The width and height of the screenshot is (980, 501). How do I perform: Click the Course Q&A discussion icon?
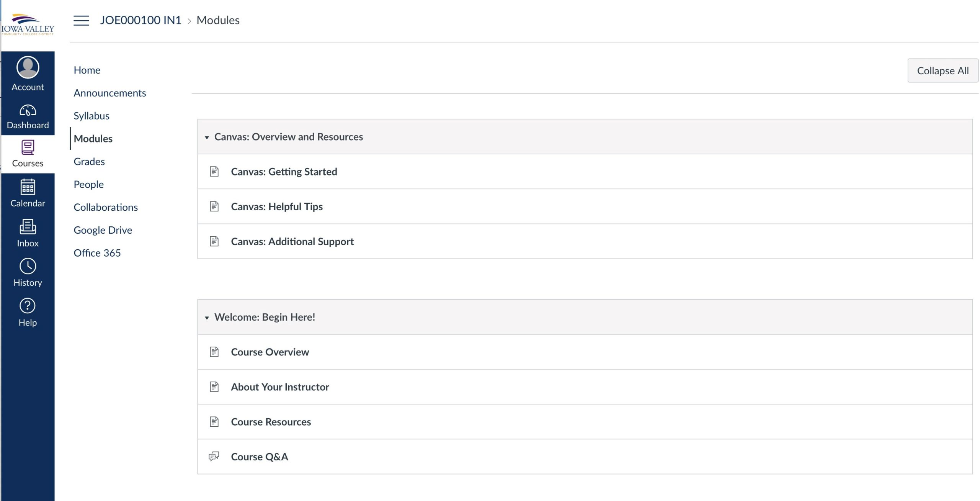214,456
